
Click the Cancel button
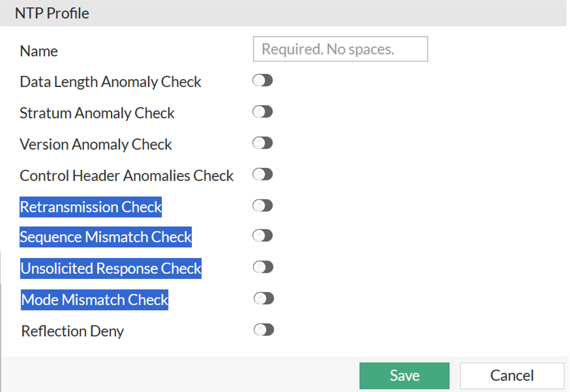click(512, 376)
